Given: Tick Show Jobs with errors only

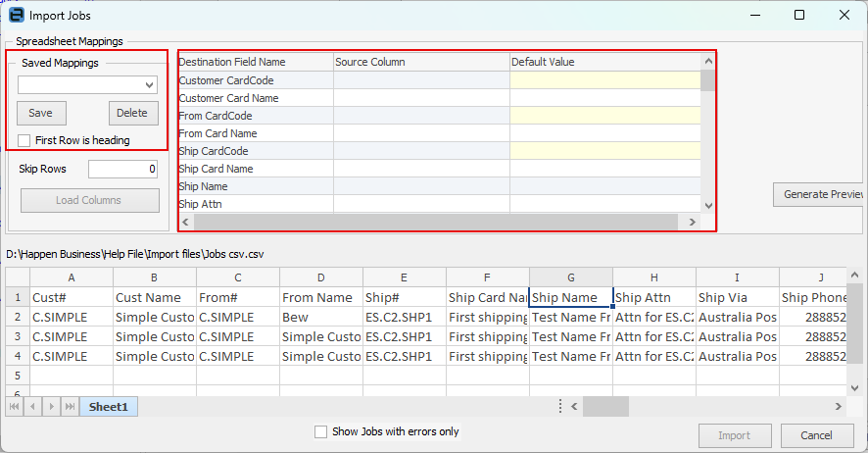Looking at the screenshot, I should [x=320, y=432].
